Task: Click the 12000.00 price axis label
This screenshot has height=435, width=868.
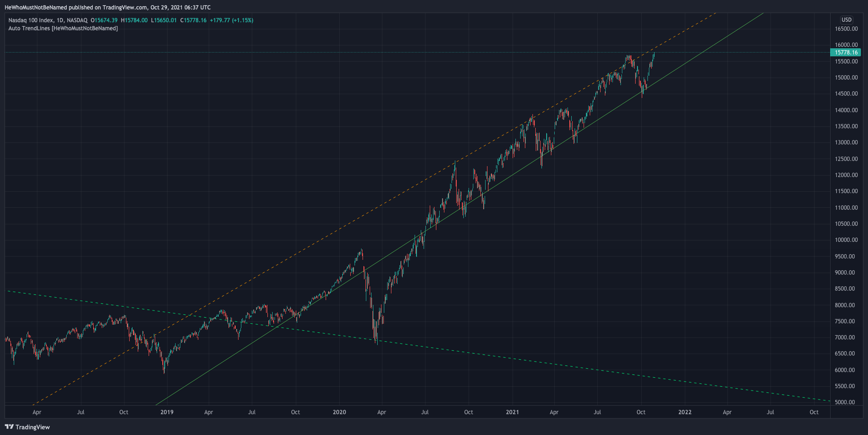Action: (846, 175)
